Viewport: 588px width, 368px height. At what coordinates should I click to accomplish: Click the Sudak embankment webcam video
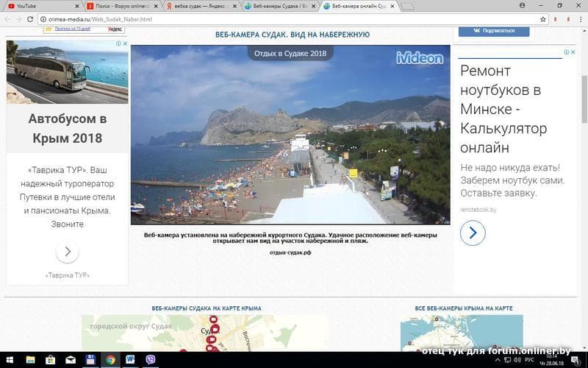point(290,135)
